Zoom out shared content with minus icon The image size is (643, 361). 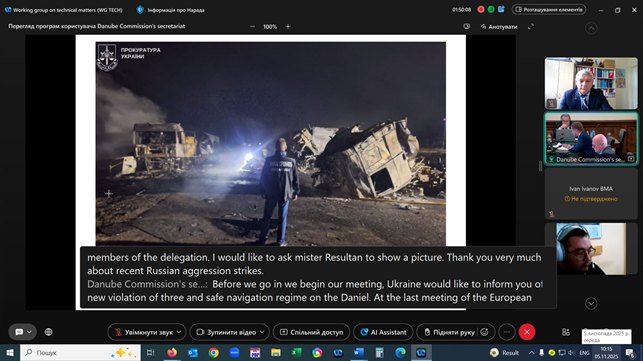252,26
